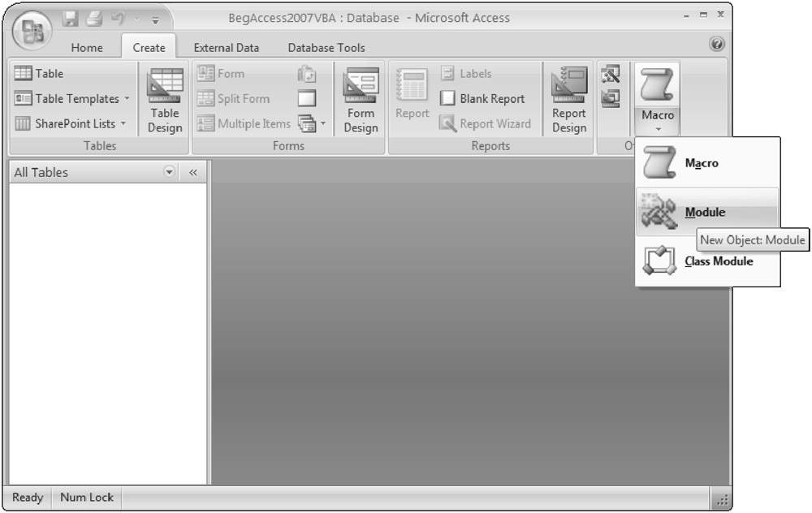The width and height of the screenshot is (812, 513).
Task: Open the Microsoft Access help icon
Action: pyautogui.click(x=717, y=45)
